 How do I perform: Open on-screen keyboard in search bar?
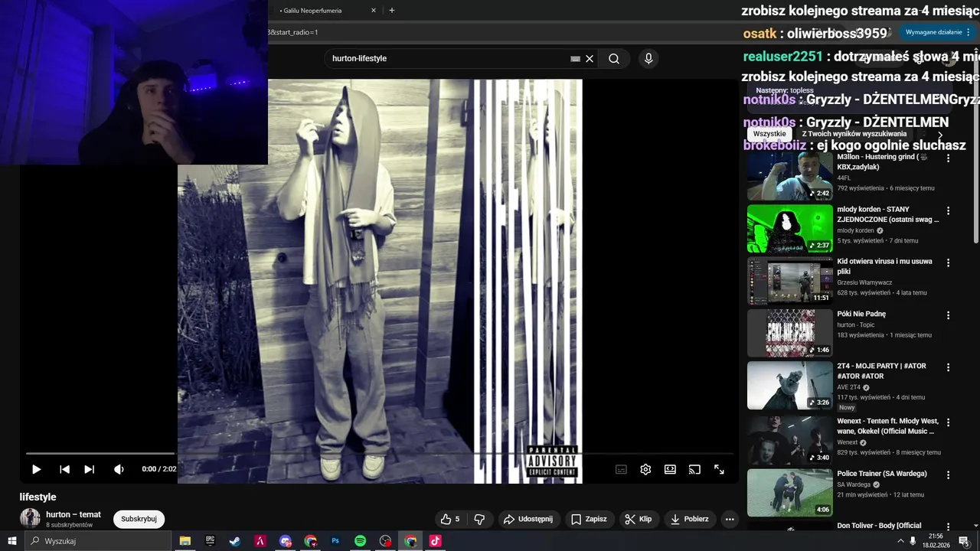coord(576,58)
